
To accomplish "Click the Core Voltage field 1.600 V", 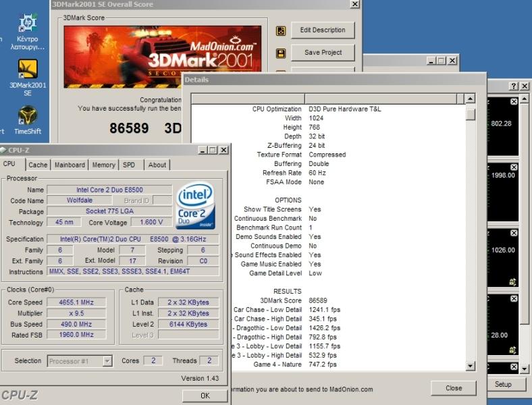I will (151, 222).
